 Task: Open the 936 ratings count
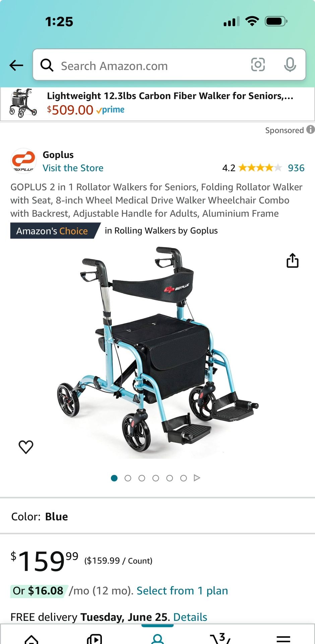pyautogui.click(x=296, y=168)
